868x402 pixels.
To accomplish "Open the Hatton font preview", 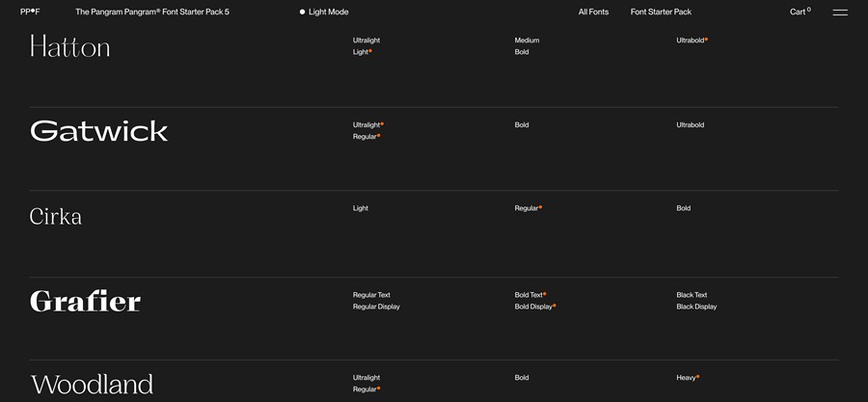I will [x=70, y=46].
